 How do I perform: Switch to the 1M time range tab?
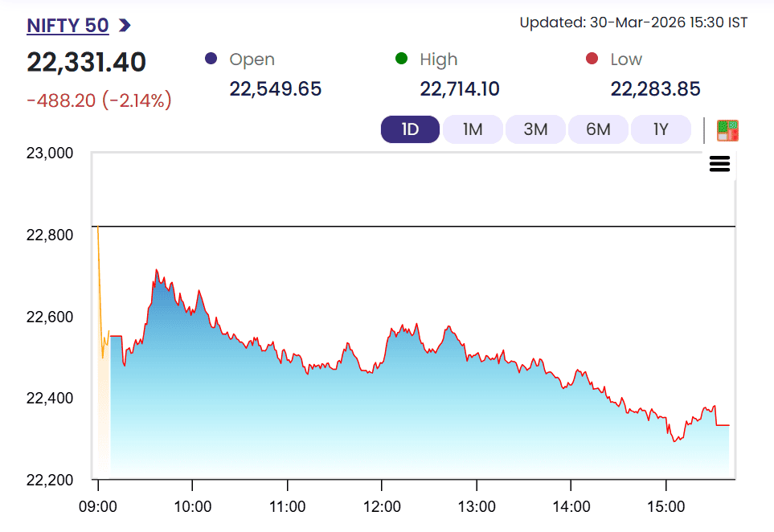[473, 129]
